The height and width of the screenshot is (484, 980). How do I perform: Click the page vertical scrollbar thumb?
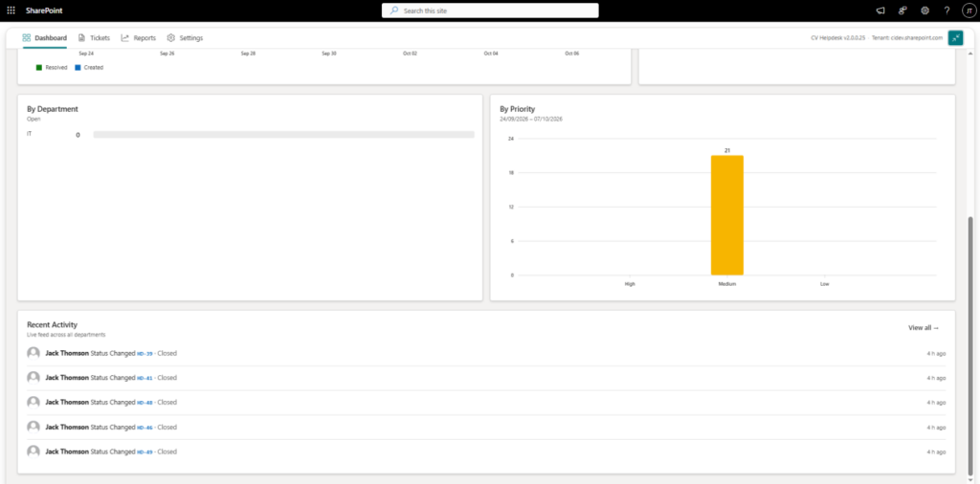(970, 344)
